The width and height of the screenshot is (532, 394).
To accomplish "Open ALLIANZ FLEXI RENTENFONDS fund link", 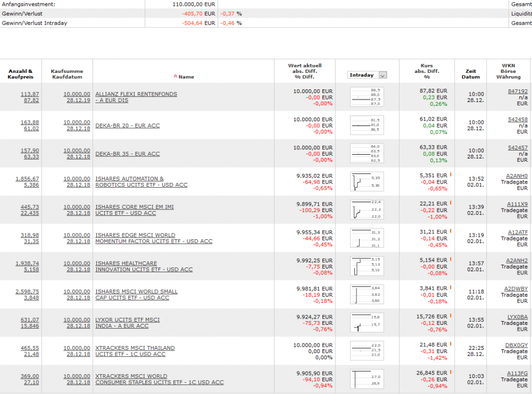I will pyautogui.click(x=136, y=97).
